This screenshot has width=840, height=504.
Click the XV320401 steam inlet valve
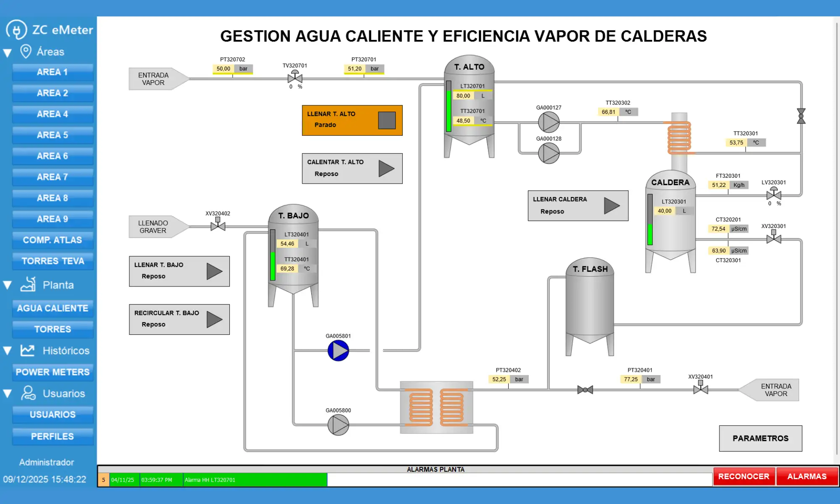701,389
